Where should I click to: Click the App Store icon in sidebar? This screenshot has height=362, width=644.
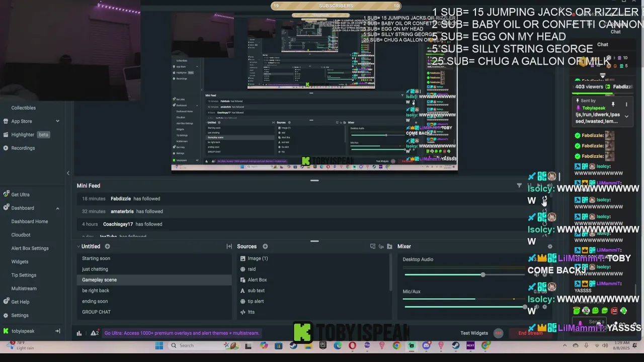pyautogui.click(x=6, y=121)
